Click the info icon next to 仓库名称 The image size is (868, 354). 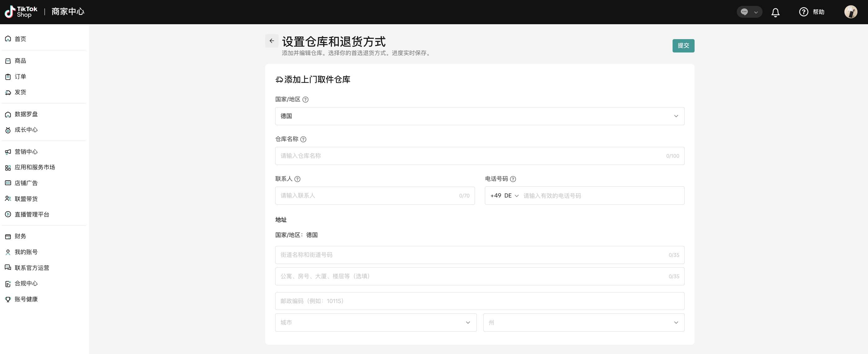303,139
